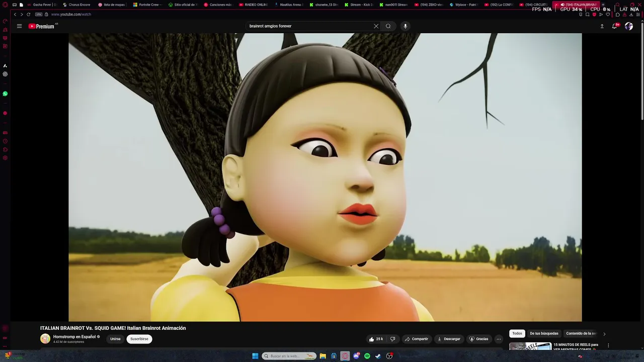Focus the taskbar search box 'Buscar en la web'
The image size is (644, 362).
pos(289,356)
